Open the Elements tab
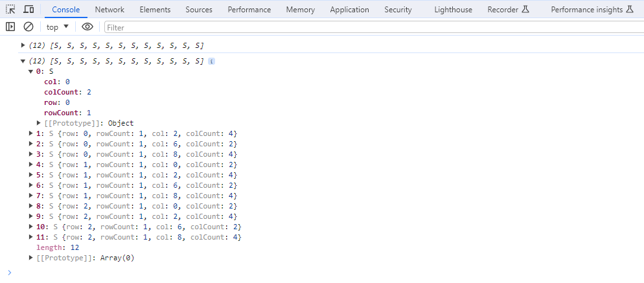 155,10
